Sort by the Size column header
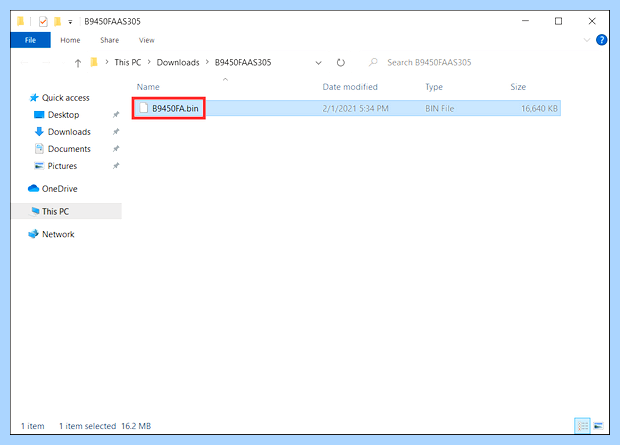620x445 pixels. (518, 87)
